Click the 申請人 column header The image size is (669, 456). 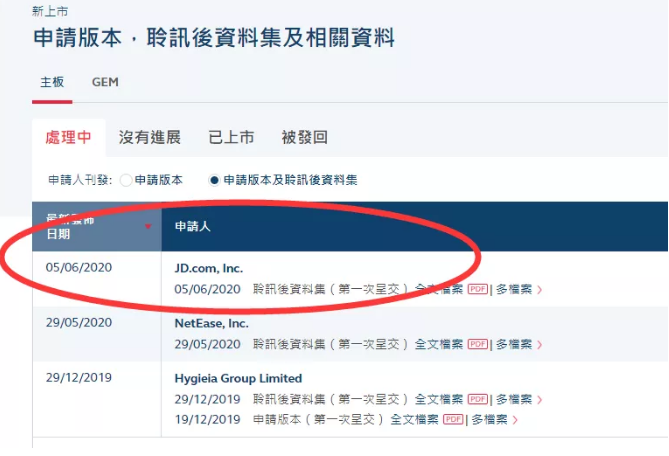pos(193,226)
